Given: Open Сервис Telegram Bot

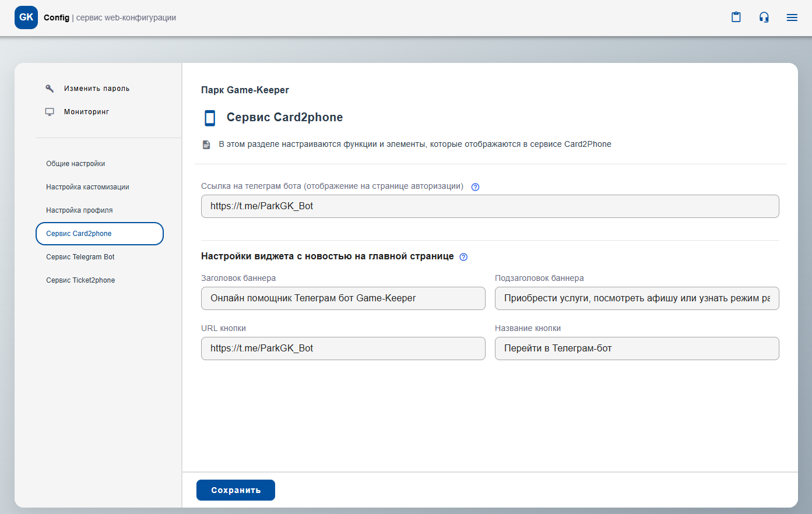Looking at the screenshot, I should [x=80, y=257].
